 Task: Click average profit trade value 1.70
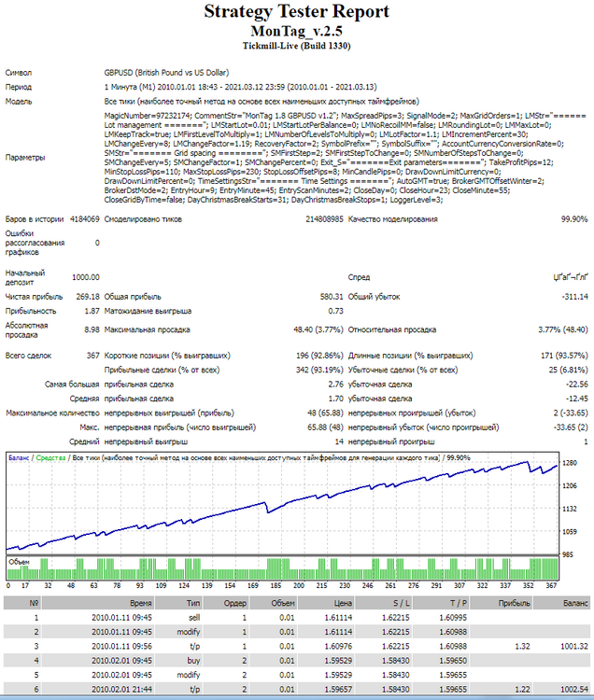(336, 399)
